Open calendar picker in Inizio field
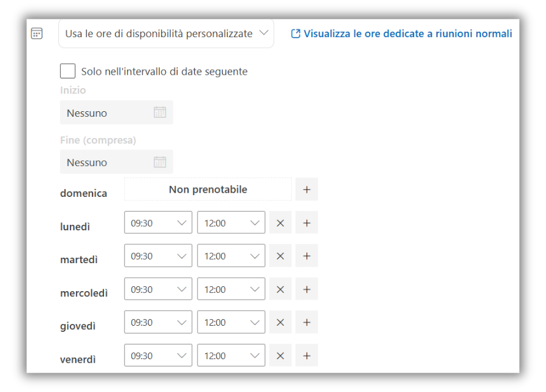Image resolution: width=546 pixels, height=392 pixels. coord(160,112)
